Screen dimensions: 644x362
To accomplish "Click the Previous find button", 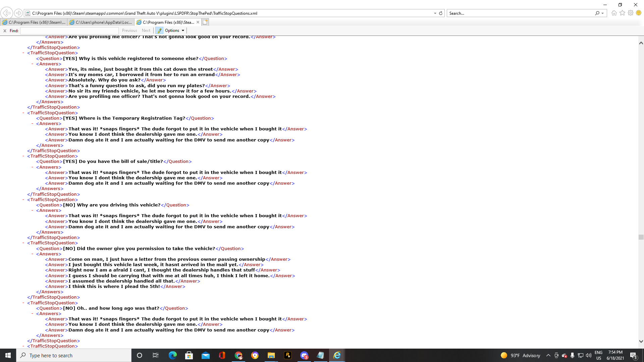I will 129,31.
